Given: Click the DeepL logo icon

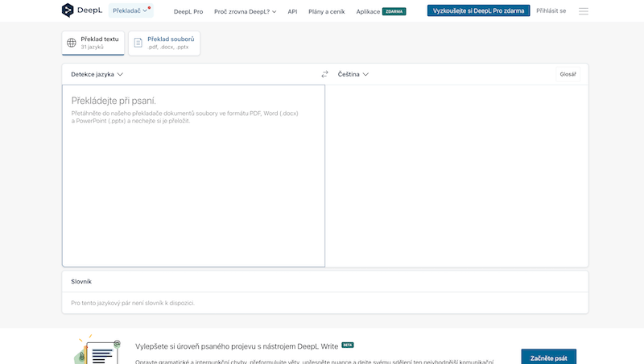Looking at the screenshot, I should point(68,11).
